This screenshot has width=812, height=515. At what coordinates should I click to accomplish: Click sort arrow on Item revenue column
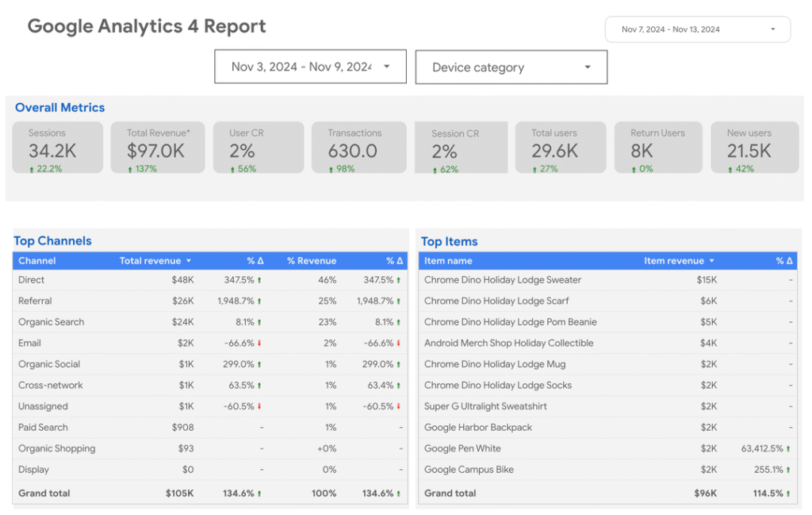coord(711,261)
